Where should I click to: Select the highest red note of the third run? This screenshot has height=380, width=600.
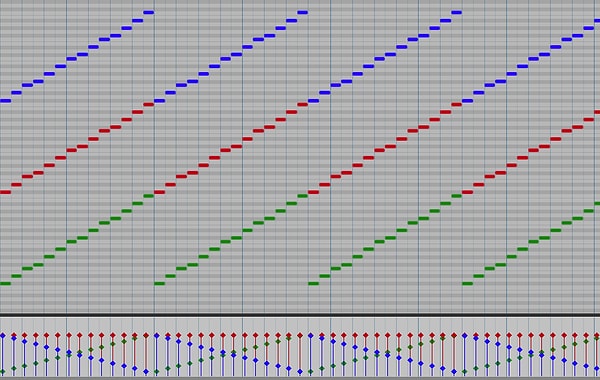click(456, 104)
